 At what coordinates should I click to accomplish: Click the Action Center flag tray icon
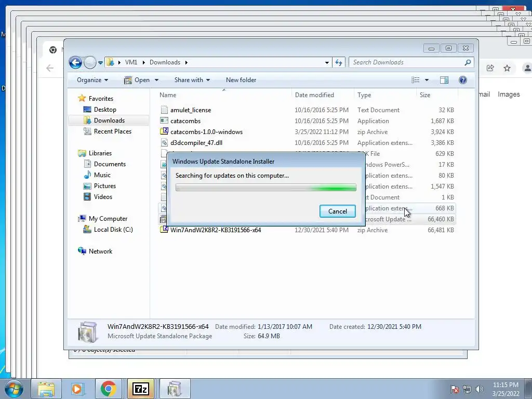click(x=455, y=389)
